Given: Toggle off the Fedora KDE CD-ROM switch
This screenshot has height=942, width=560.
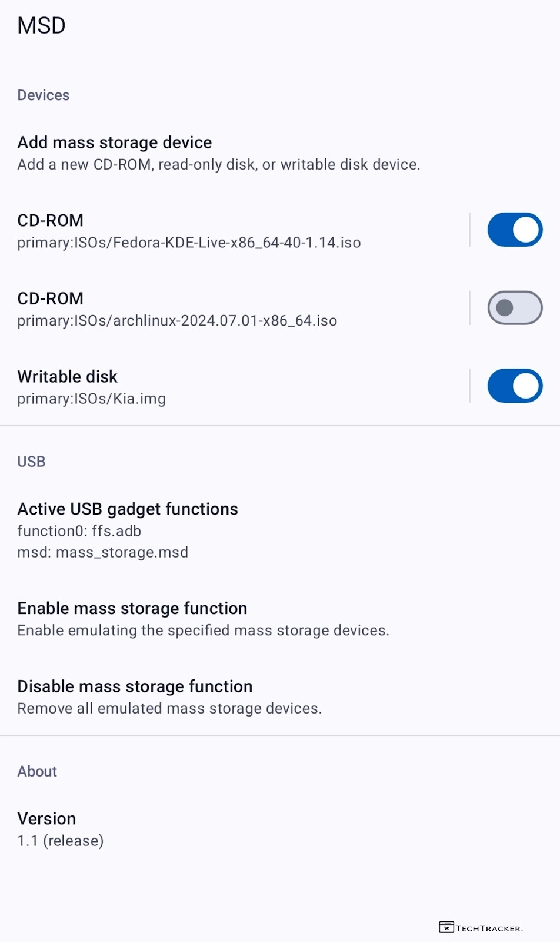Looking at the screenshot, I should (514, 230).
